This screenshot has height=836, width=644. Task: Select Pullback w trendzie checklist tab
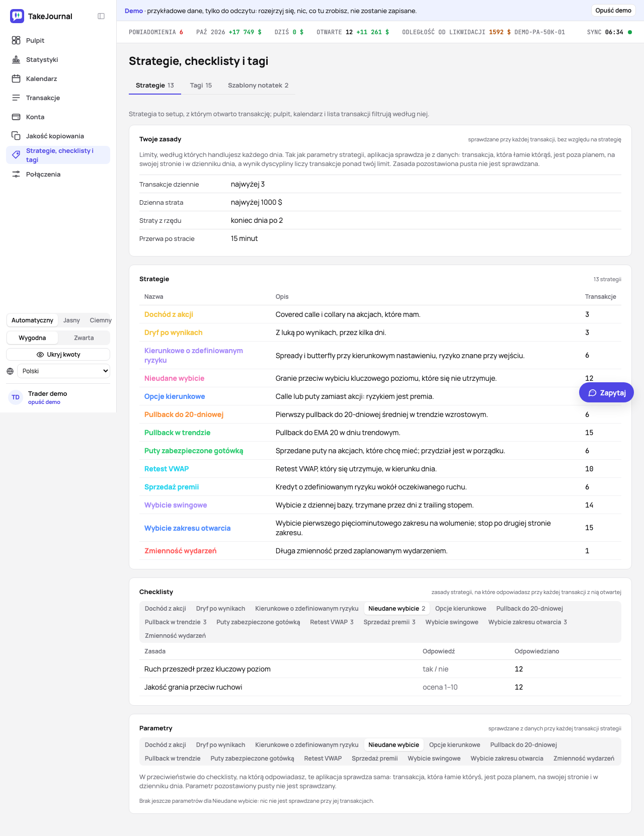tap(176, 622)
